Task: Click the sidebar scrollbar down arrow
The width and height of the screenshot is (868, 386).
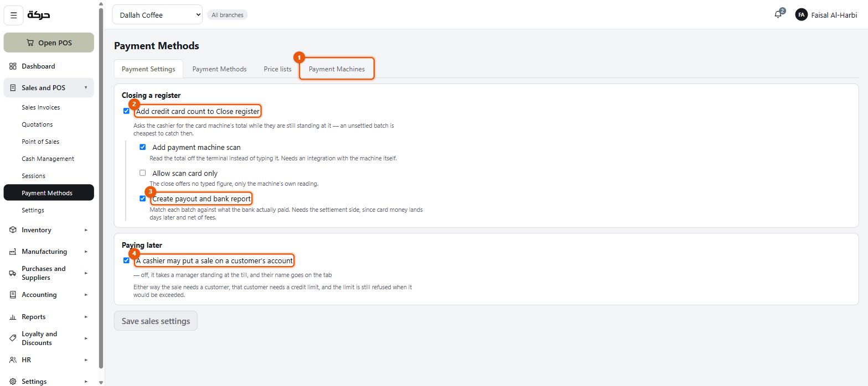Action: [x=101, y=382]
